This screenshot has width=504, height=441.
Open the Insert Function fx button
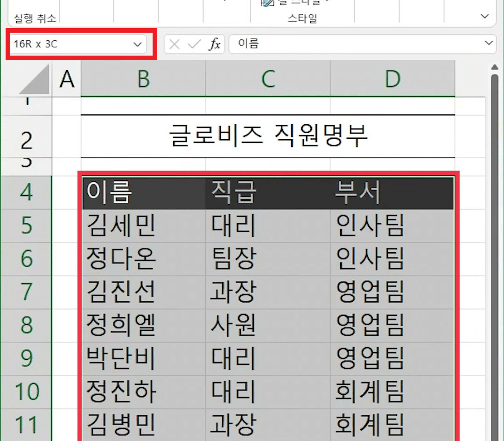[x=215, y=44]
